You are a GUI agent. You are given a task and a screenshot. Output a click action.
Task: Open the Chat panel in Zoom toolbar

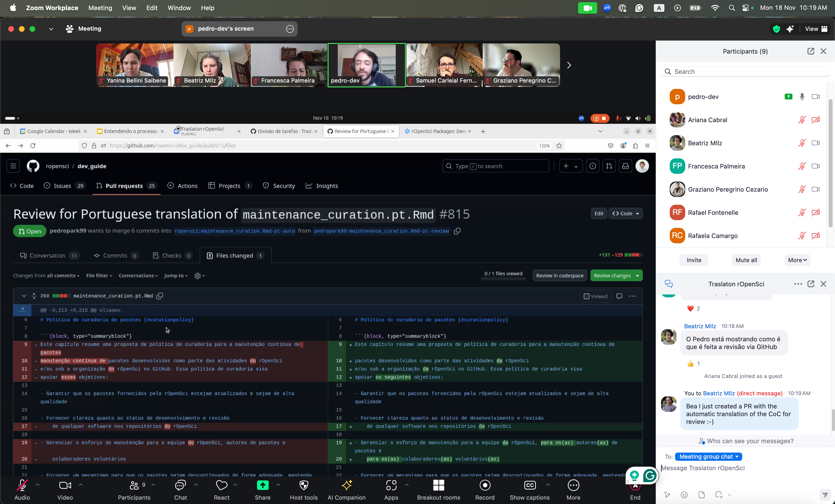(180, 490)
